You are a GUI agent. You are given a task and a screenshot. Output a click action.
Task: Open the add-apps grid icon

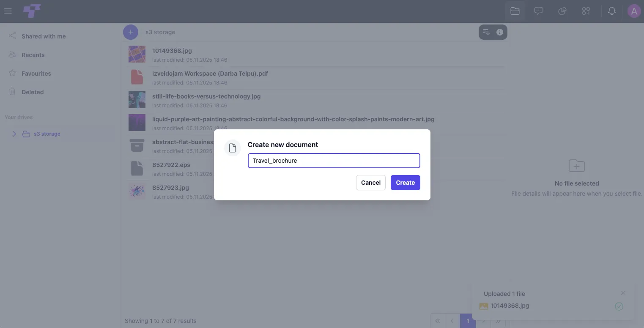pyautogui.click(x=586, y=11)
